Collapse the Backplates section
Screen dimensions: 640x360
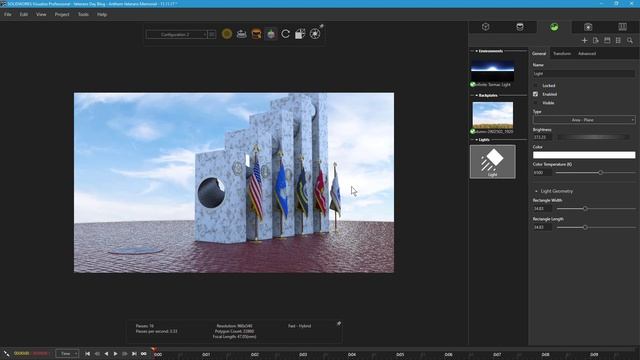pyautogui.click(x=476, y=96)
